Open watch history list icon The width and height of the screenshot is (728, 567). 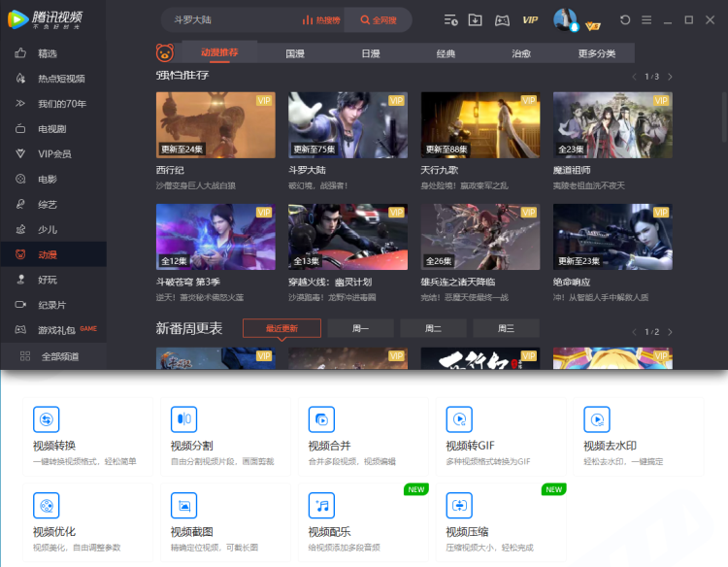pyautogui.click(x=450, y=20)
